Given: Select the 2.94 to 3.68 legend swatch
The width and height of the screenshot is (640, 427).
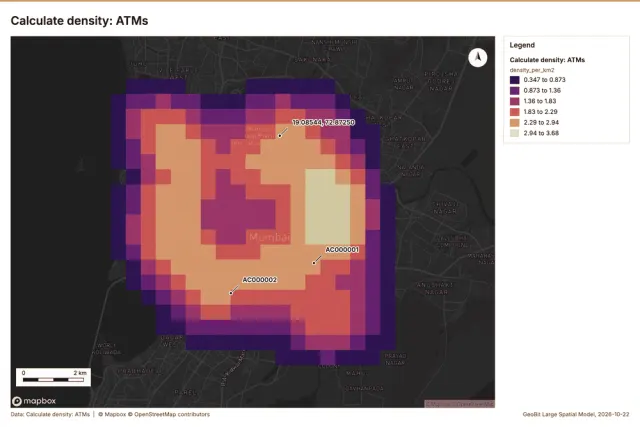Looking at the screenshot, I should pyautogui.click(x=514, y=133).
